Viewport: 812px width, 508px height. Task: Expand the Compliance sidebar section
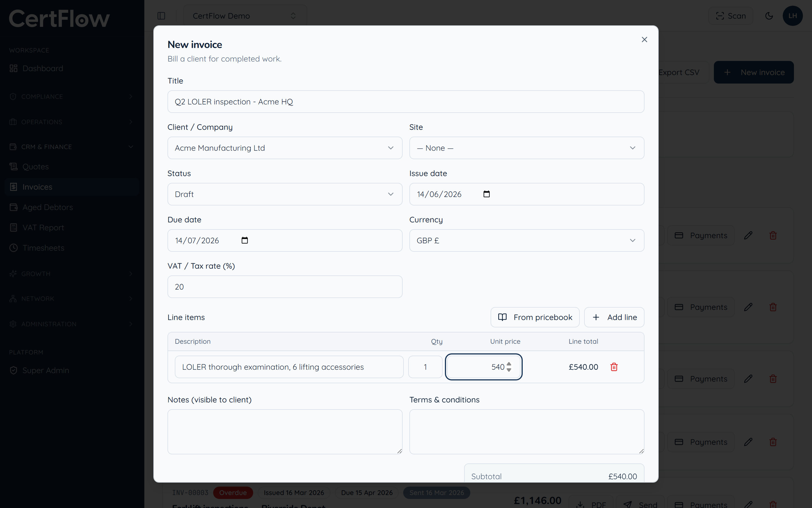(x=72, y=97)
